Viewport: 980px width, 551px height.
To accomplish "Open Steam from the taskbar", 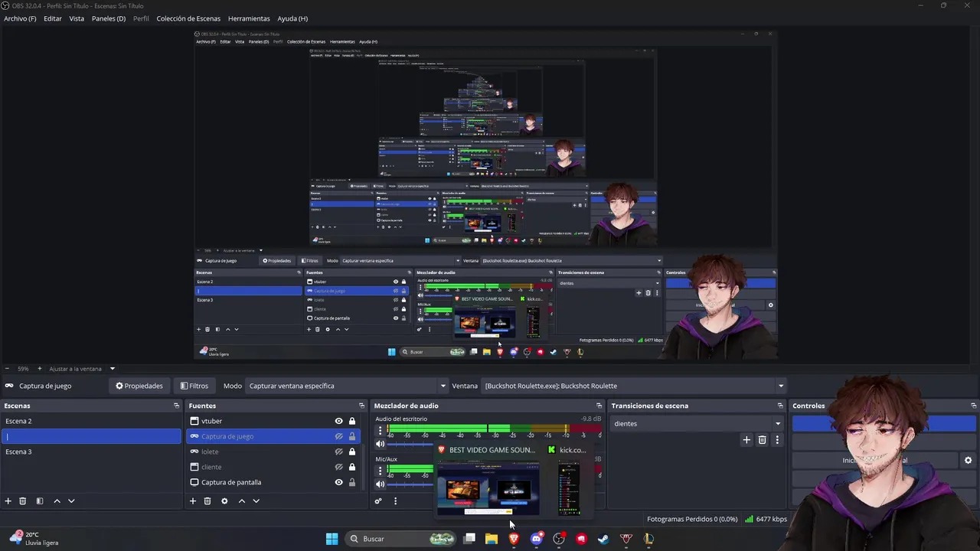I will [x=603, y=539].
